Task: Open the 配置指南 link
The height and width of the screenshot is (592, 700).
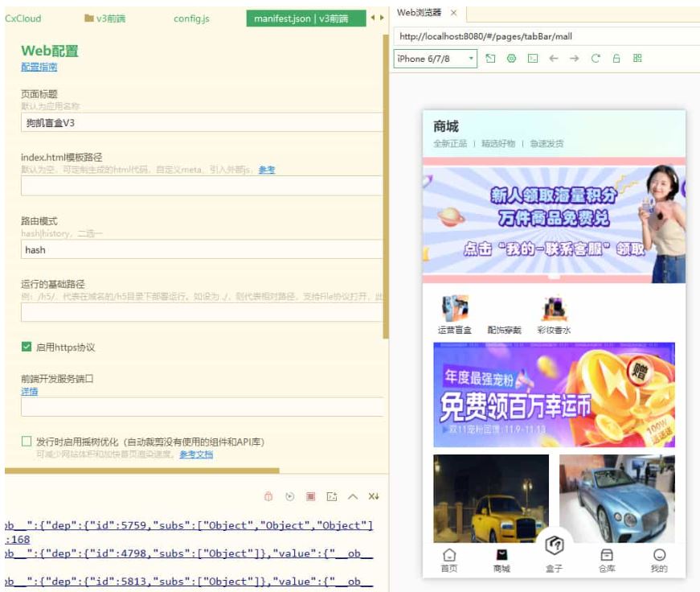Action: click(39, 68)
